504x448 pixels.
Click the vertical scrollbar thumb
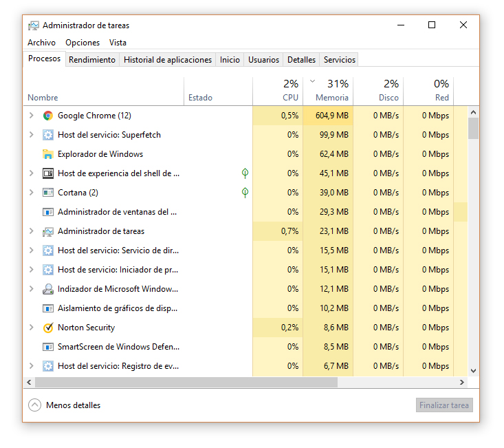[x=473, y=128]
